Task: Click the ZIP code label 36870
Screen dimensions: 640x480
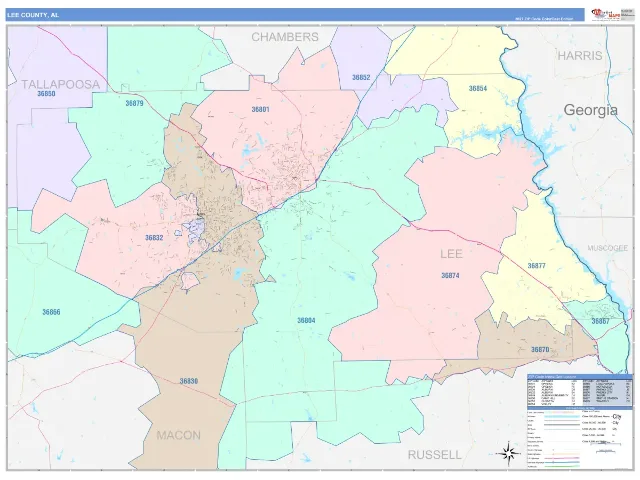Action: [540, 350]
